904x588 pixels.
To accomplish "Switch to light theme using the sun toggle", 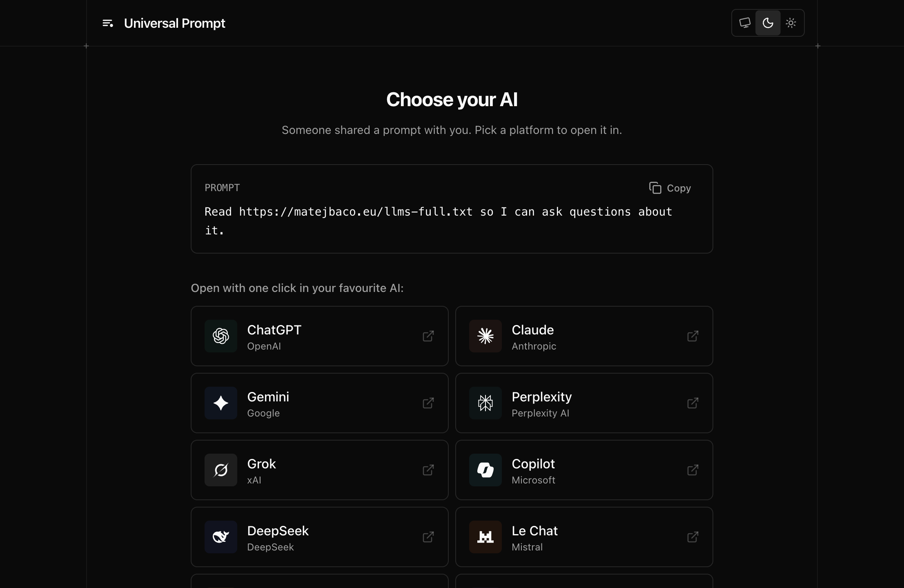I will pyautogui.click(x=791, y=23).
